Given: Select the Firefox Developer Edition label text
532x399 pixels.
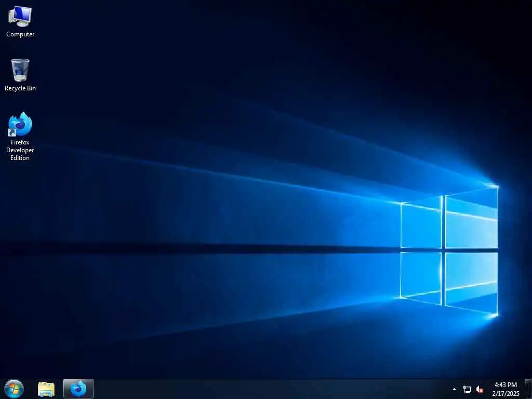Looking at the screenshot, I should click(20, 150).
